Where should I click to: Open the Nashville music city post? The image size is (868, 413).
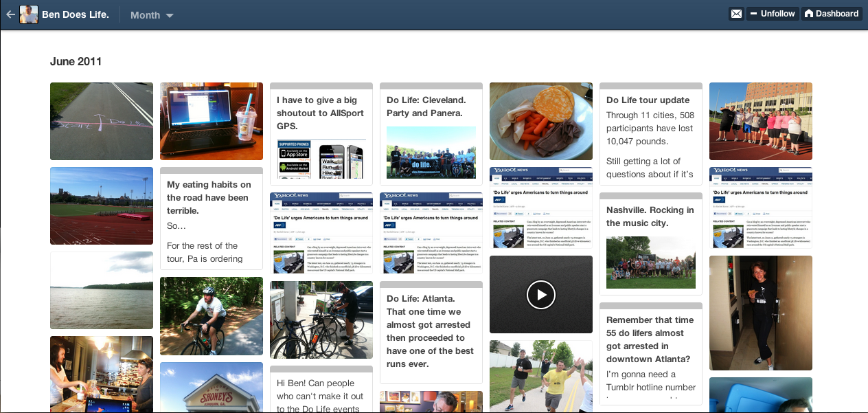click(x=651, y=244)
